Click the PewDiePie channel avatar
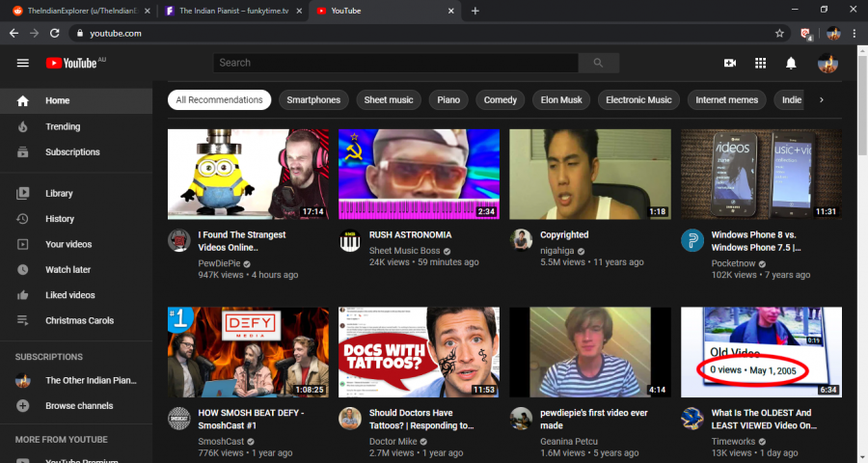This screenshot has height=463, width=868. [179, 241]
